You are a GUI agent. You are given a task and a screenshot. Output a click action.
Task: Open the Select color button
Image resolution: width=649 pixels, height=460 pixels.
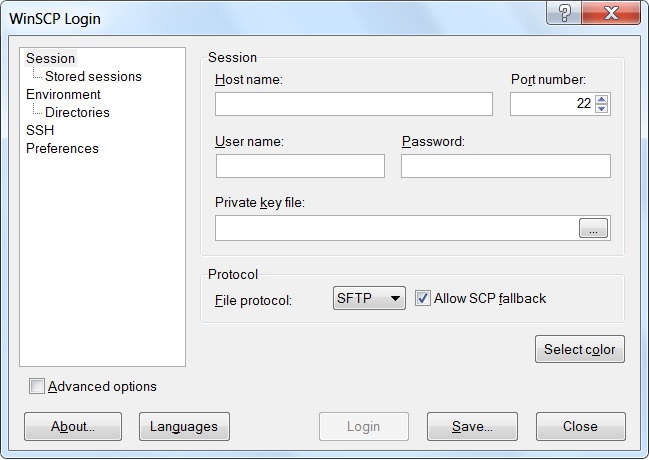click(580, 349)
